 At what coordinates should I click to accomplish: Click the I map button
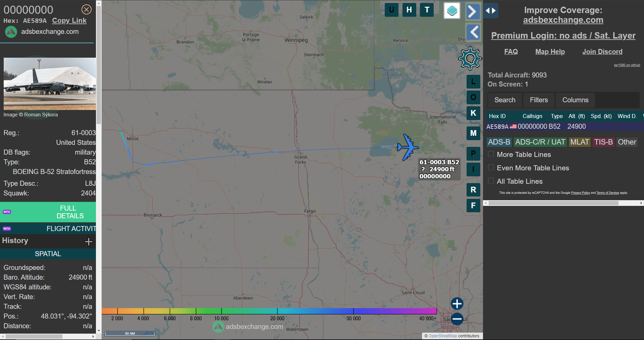point(473,169)
